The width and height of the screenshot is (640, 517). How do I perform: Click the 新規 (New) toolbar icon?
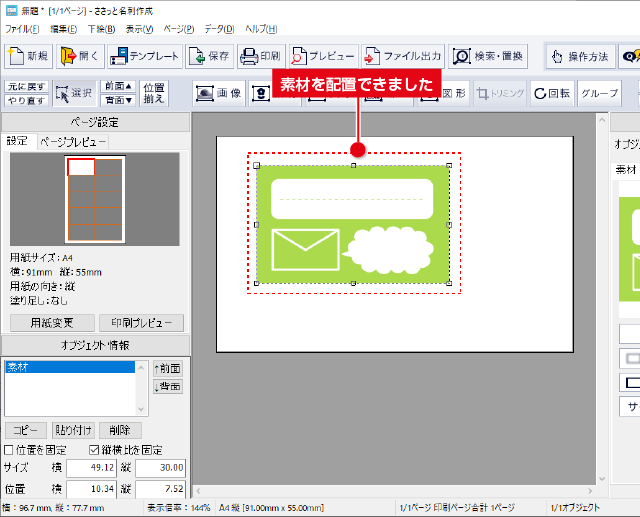[28, 56]
